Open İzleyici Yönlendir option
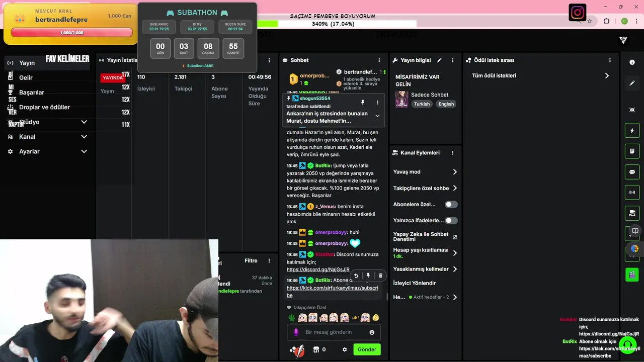This screenshot has width=644, height=362. pyautogui.click(x=415, y=283)
